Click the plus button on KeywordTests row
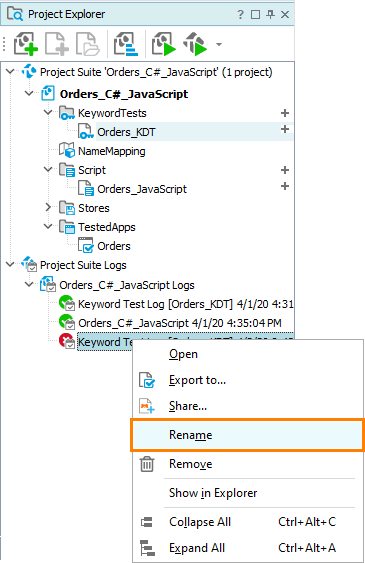365x563 pixels. point(285,113)
